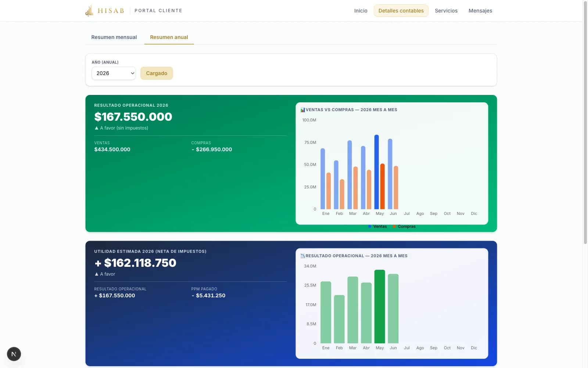Click the Compras value - $266.950.000
The width and height of the screenshot is (588, 368).
[212, 149]
